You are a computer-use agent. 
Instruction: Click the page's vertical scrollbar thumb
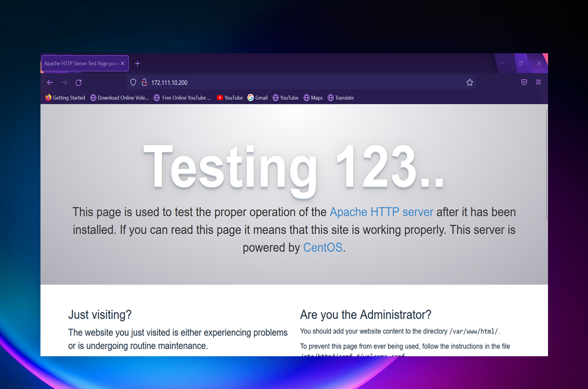(547, 165)
